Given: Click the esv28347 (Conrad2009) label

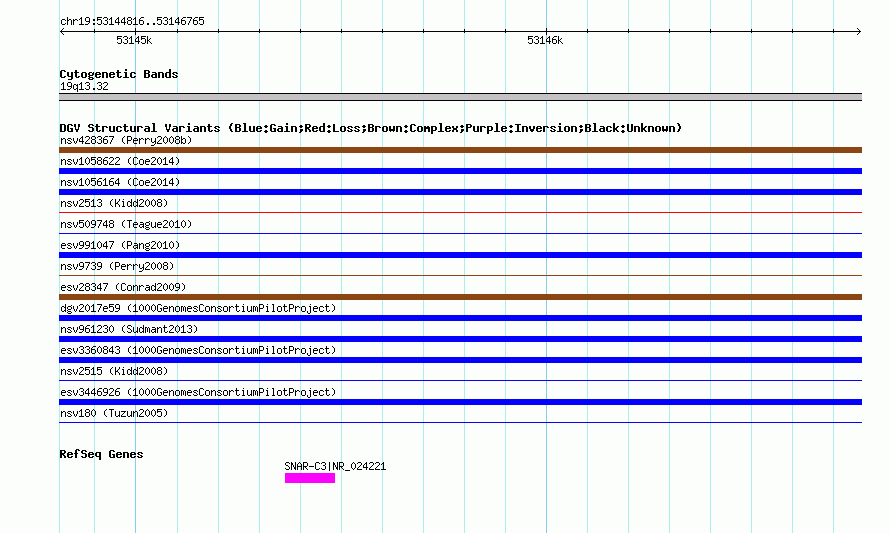Looking at the screenshot, I should tap(123, 287).
